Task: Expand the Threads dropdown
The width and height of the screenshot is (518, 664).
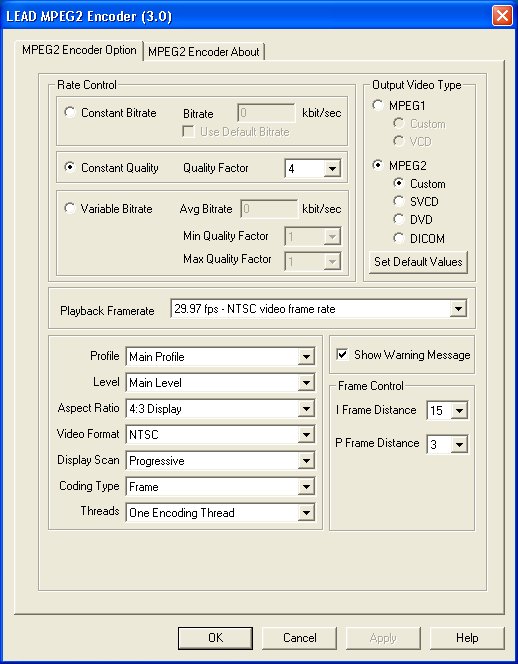Action: [x=305, y=513]
